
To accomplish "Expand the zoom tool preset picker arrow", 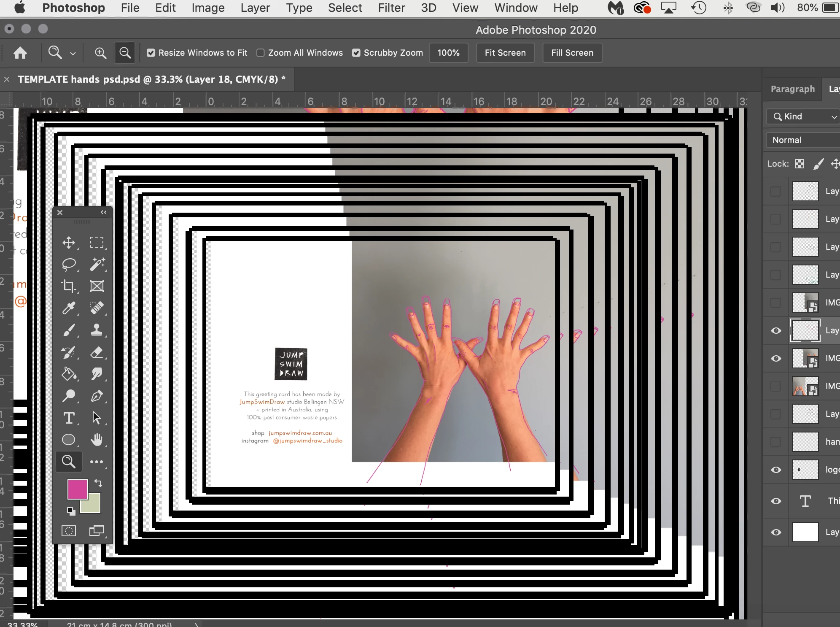I will (73, 54).
